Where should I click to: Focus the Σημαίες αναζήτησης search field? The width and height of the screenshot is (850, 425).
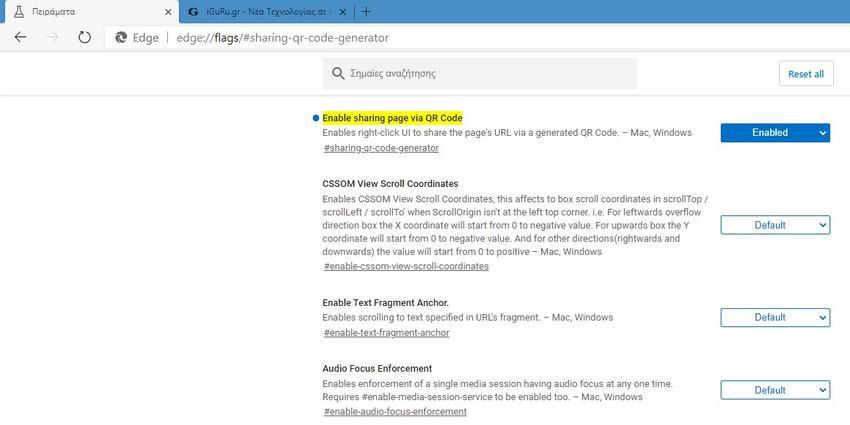479,74
